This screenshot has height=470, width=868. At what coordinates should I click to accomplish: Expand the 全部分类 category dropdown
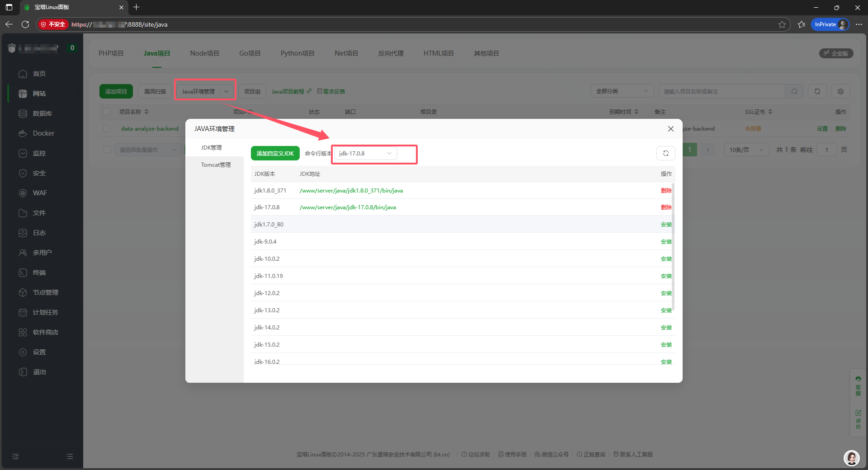click(622, 91)
